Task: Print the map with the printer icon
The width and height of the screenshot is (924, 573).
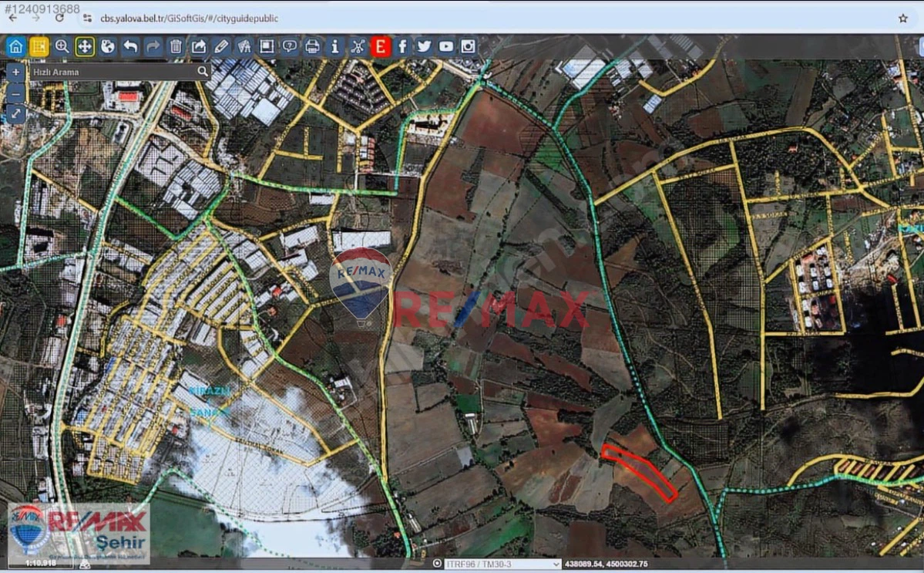Action: 312,46
